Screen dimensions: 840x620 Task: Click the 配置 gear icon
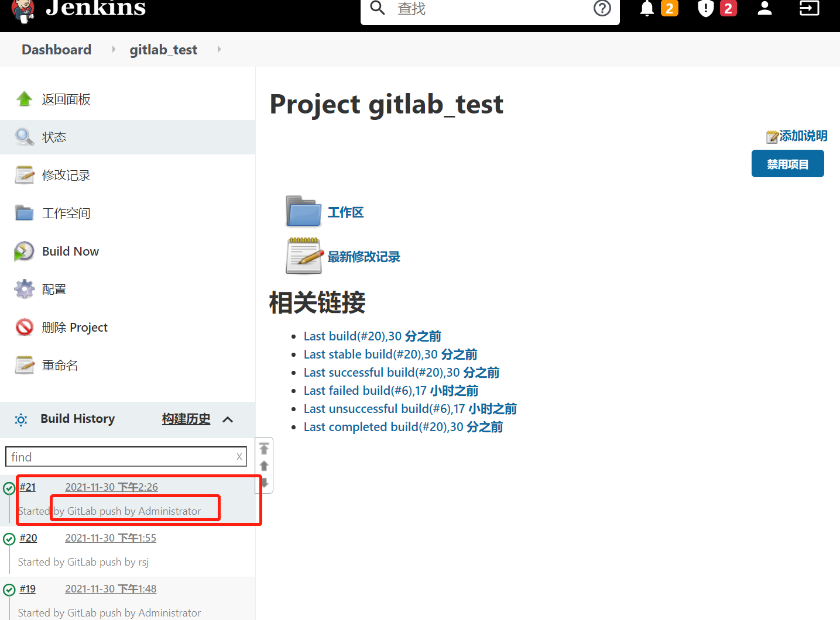pos(24,289)
